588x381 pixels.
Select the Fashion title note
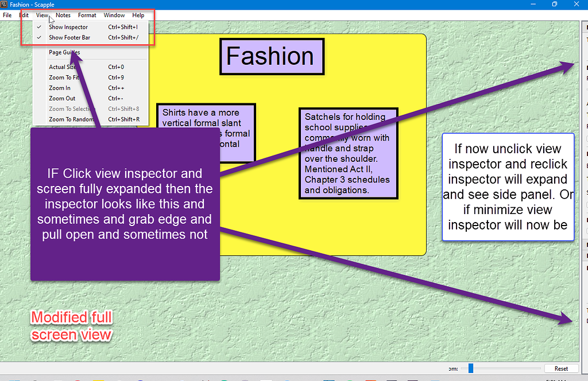coord(272,56)
